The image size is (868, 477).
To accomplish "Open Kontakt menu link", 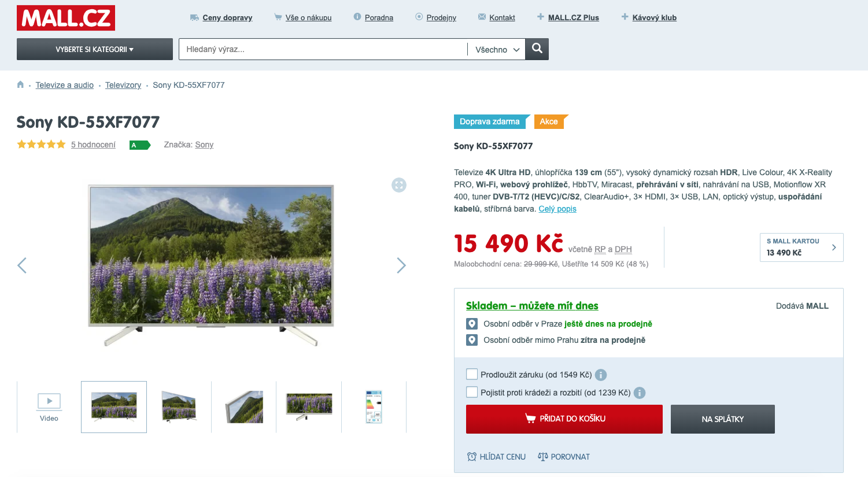I will pos(502,17).
